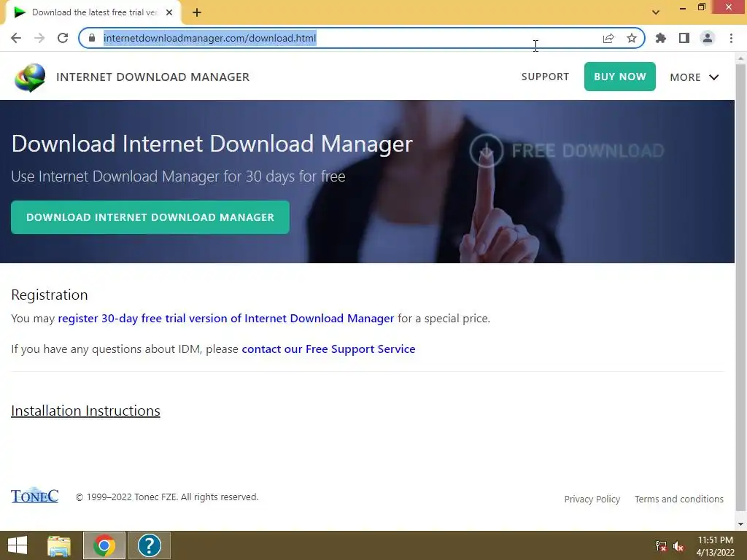Click the network status tray icon

(x=661, y=546)
